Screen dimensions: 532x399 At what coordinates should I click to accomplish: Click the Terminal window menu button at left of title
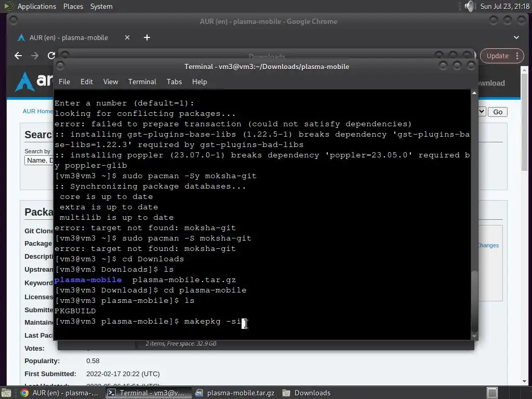60,65
